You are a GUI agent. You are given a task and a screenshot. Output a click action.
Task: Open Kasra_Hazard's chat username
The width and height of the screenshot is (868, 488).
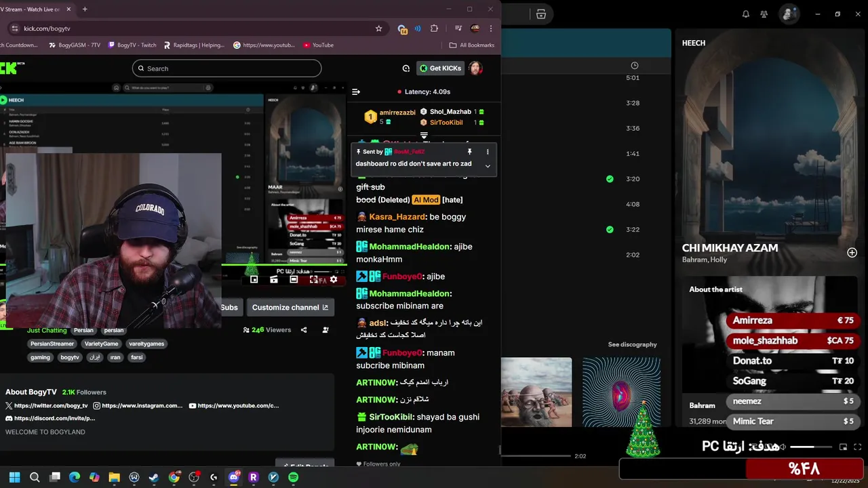coord(397,217)
